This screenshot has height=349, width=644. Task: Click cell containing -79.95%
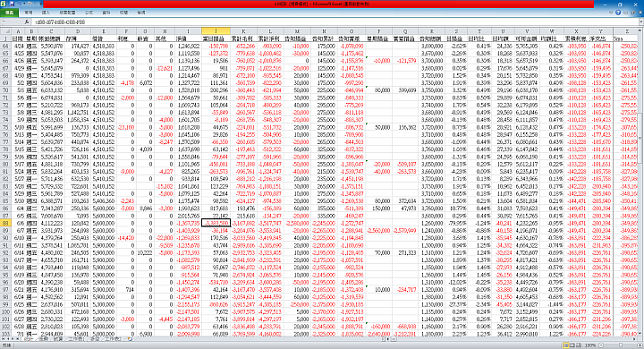[456, 223]
